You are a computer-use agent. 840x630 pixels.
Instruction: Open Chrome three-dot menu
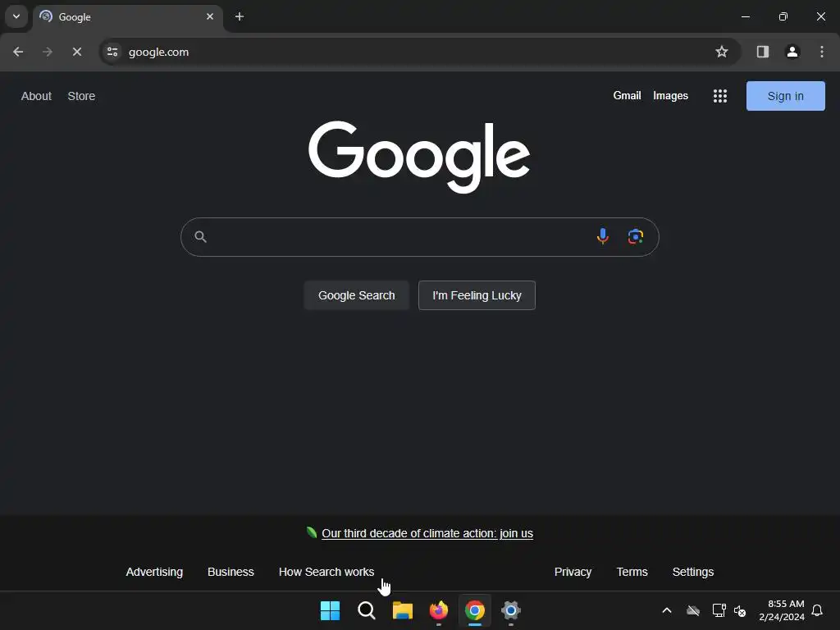(x=822, y=52)
